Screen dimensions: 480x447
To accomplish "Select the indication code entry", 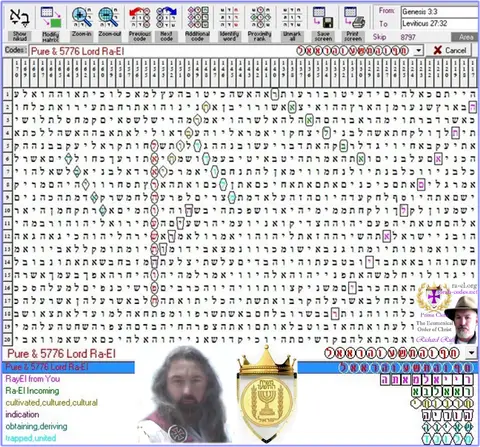I will point(22,415).
